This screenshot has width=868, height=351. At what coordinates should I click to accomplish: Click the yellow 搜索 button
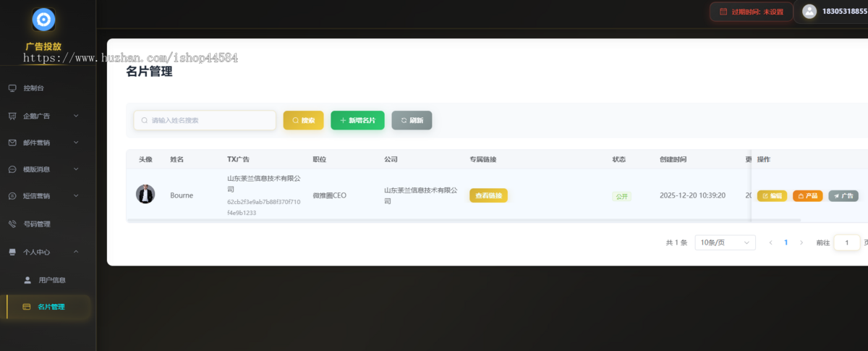(303, 120)
